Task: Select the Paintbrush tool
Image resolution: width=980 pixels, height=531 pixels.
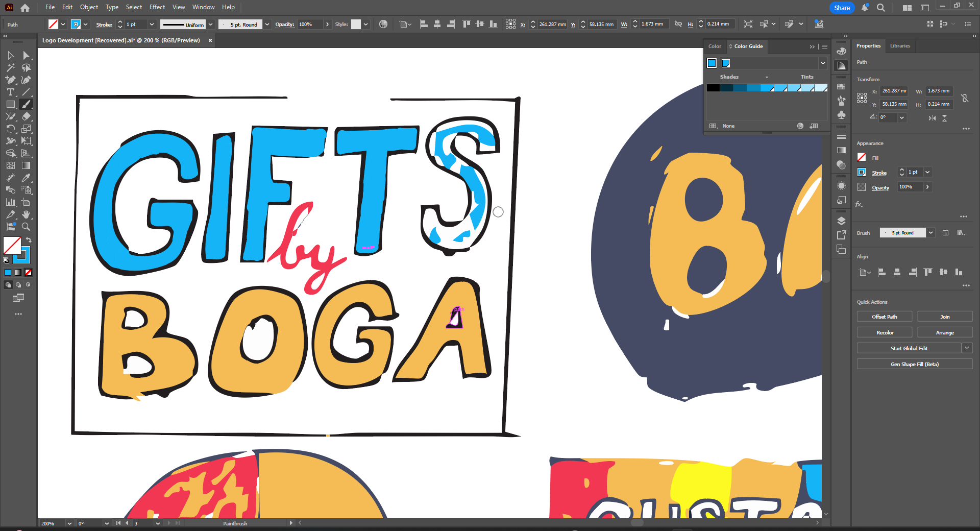Action: [26, 104]
